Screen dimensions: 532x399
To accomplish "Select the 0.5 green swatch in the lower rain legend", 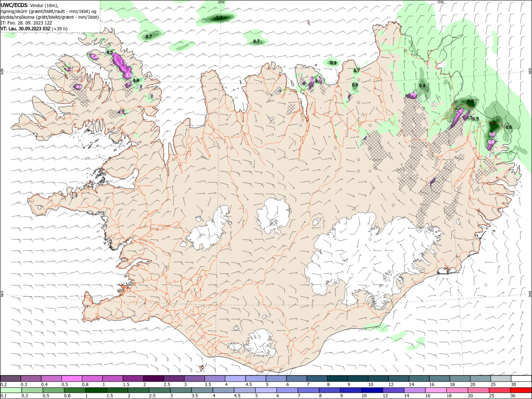I will tap(54, 390).
